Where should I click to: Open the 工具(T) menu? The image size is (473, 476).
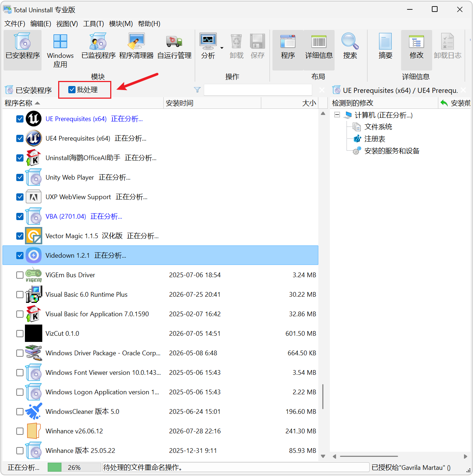(94, 23)
